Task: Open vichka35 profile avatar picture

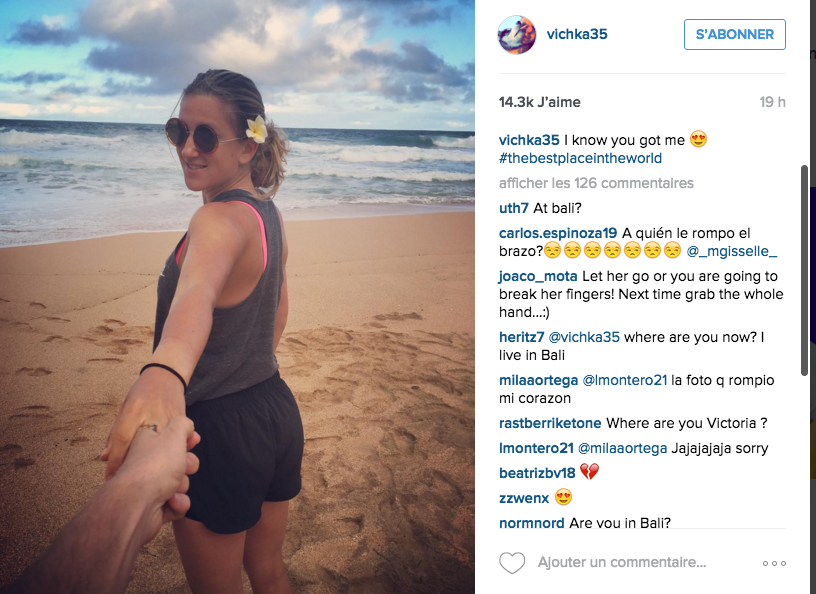Action: (x=517, y=34)
